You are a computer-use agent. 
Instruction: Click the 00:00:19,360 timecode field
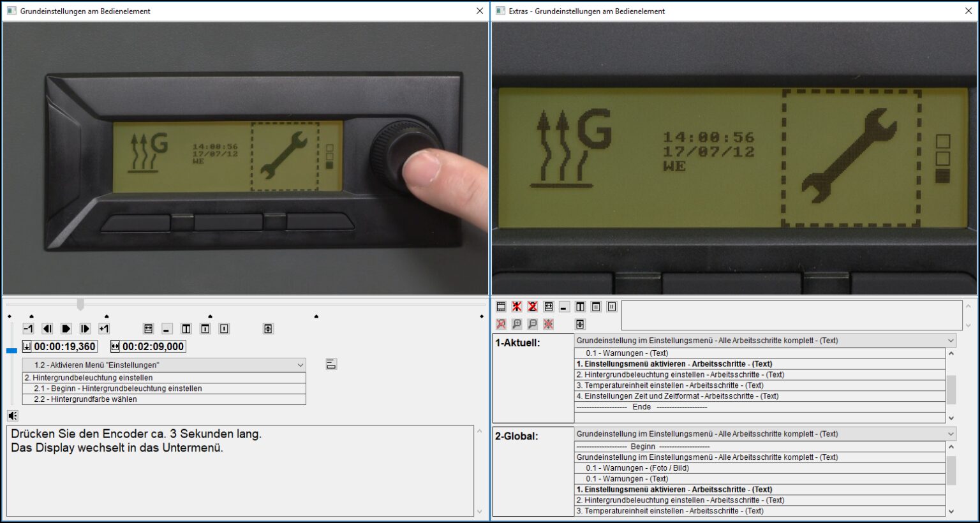(x=61, y=346)
